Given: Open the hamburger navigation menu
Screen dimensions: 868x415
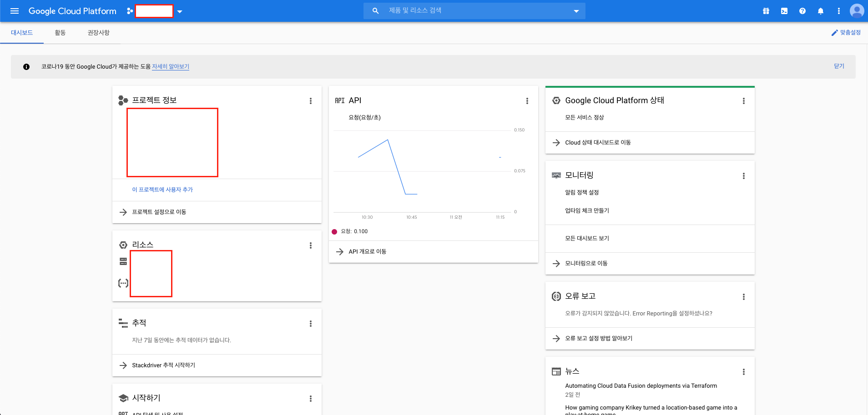Looking at the screenshot, I should pos(15,11).
